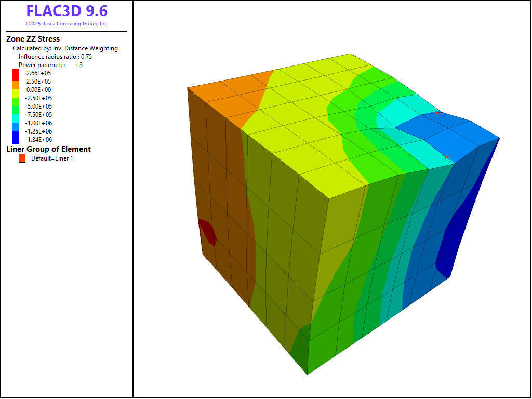Screen dimensions: 532x399
Task: Click the dark red patch on model's left face
Action: coord(208,232)
